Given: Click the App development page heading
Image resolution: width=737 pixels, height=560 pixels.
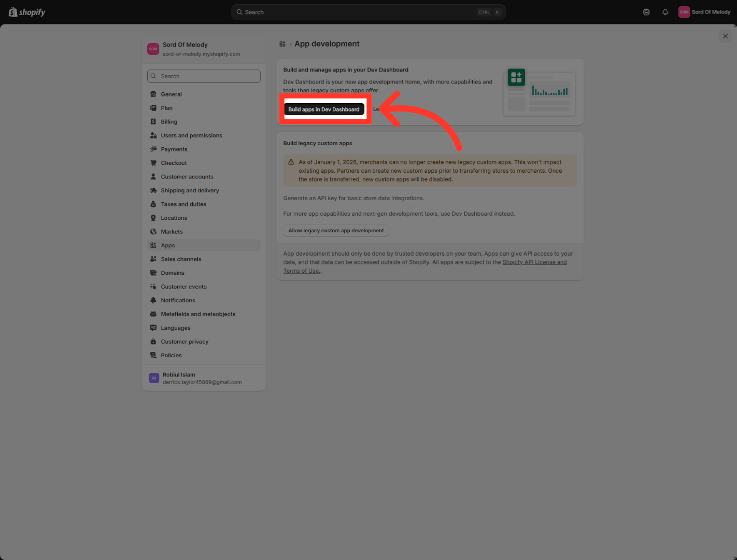Looking at the screenshot, I should (327, 44).
